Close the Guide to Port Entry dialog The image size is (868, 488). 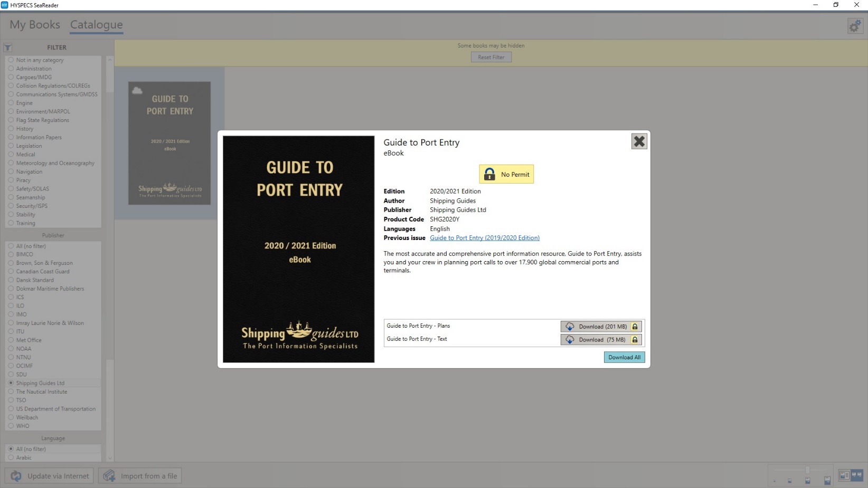pos(639,141)
